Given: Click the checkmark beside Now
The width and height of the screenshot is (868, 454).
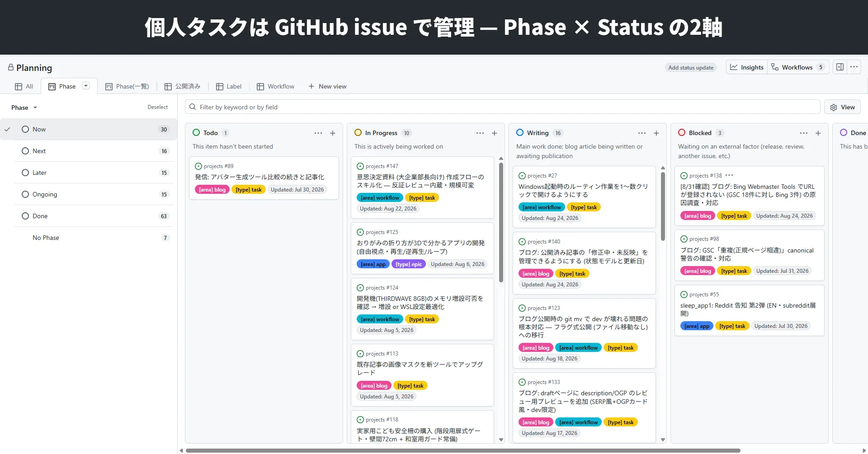Looking at the screenshot, I should [x=7, y=129].
